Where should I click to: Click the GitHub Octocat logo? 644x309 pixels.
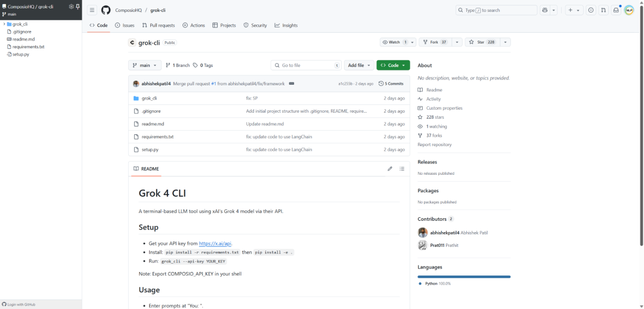tap(106, 10)
